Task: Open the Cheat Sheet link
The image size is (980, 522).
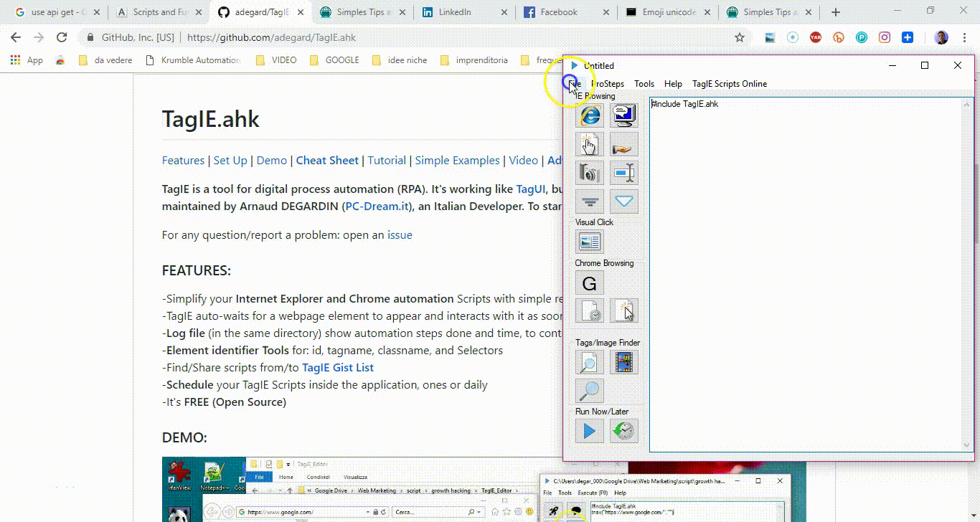Action: pyautogui.click(x=327, y=161)
